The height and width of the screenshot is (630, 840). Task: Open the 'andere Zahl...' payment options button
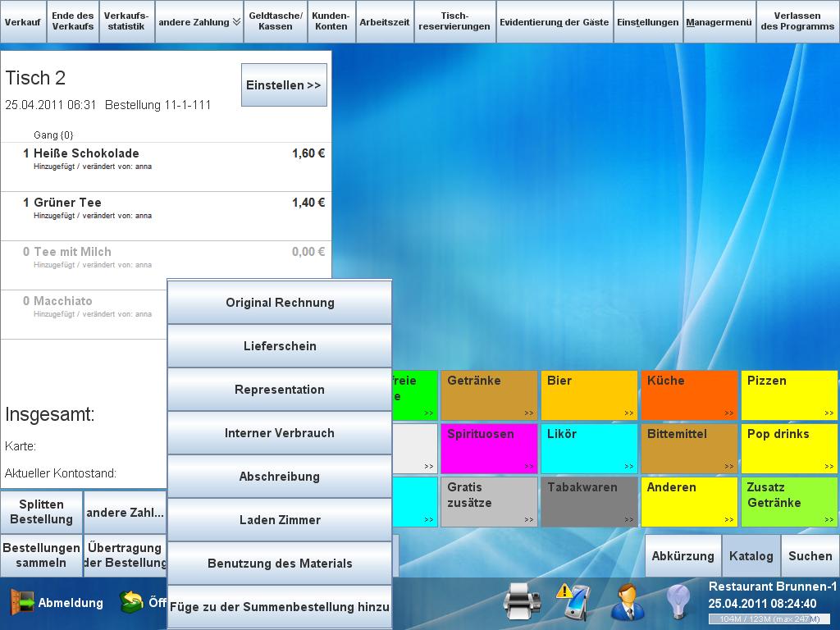tap(126, 513)
